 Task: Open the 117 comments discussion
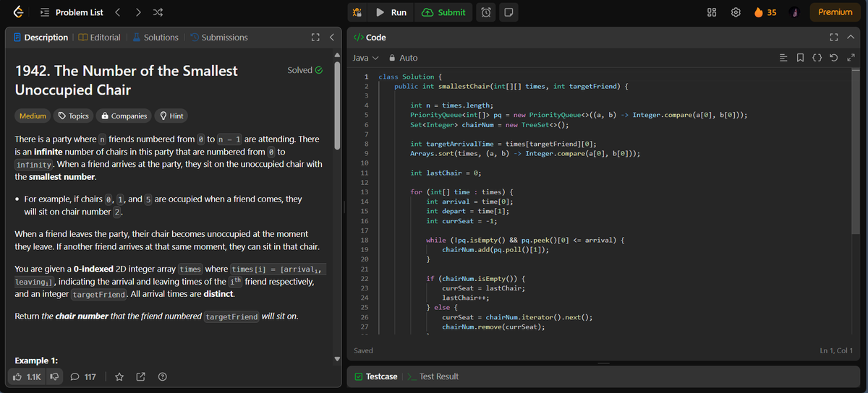pos(83,376)
